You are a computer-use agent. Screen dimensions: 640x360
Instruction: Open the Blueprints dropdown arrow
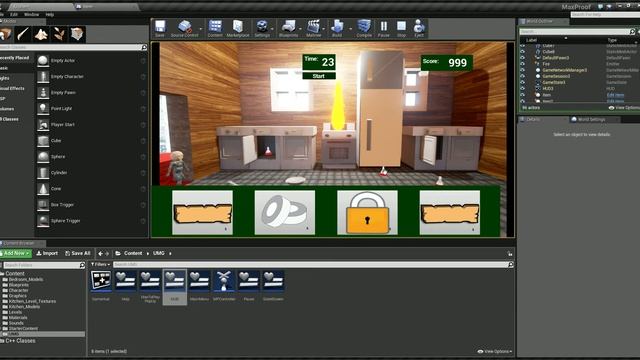coord(300,29)
